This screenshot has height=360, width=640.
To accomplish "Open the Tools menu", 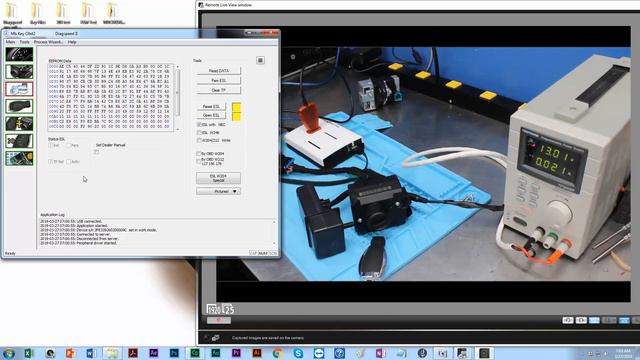I will 24,42.
